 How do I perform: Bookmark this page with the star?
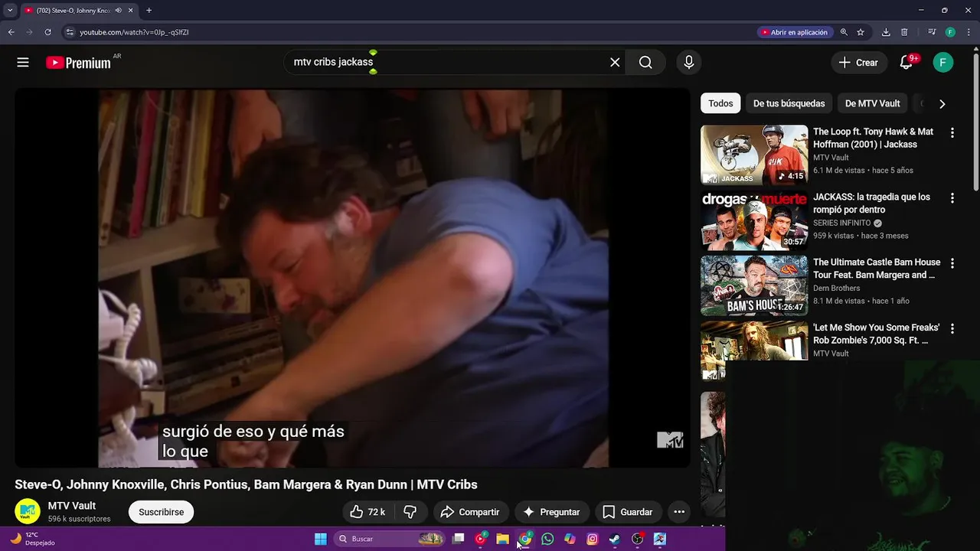coord(861,32)
